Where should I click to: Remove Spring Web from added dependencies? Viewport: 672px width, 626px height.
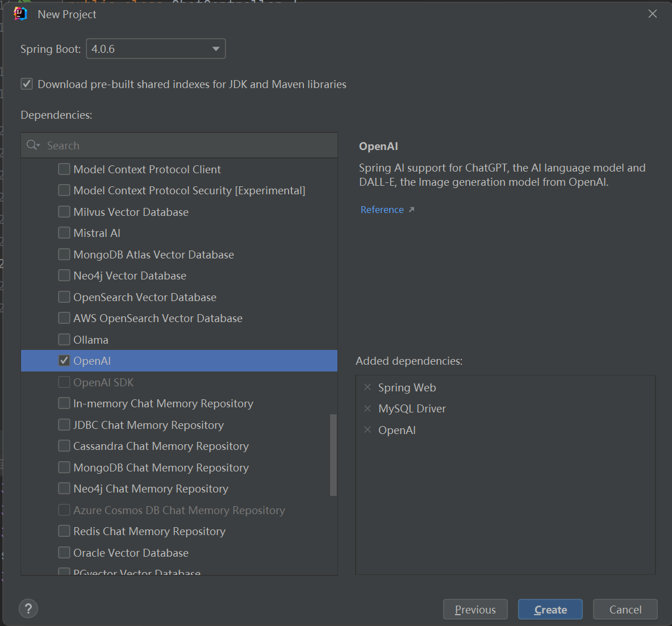[x=368, y=387]
